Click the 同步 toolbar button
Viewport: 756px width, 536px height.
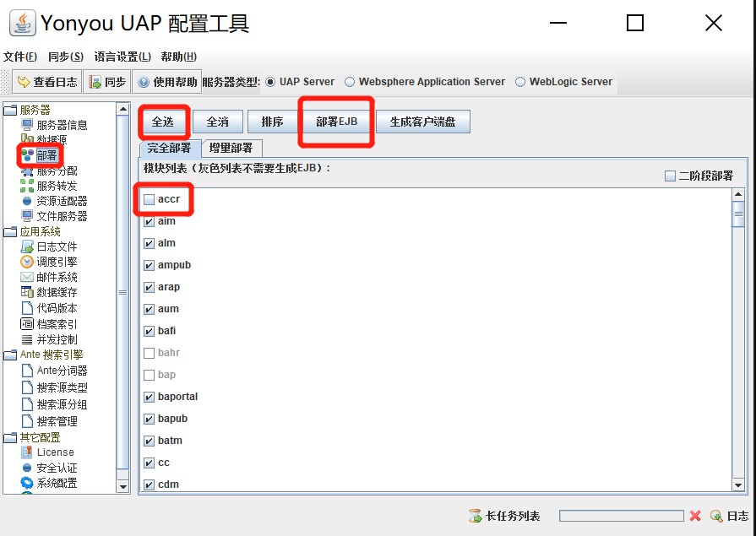pyautogui.click(x=107, y=82)
